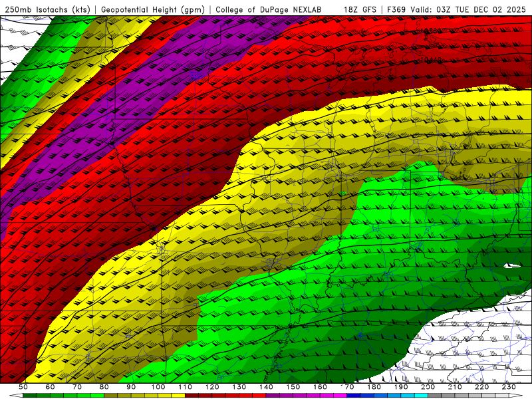Click the '100' value on the color scale

point(158,387)
